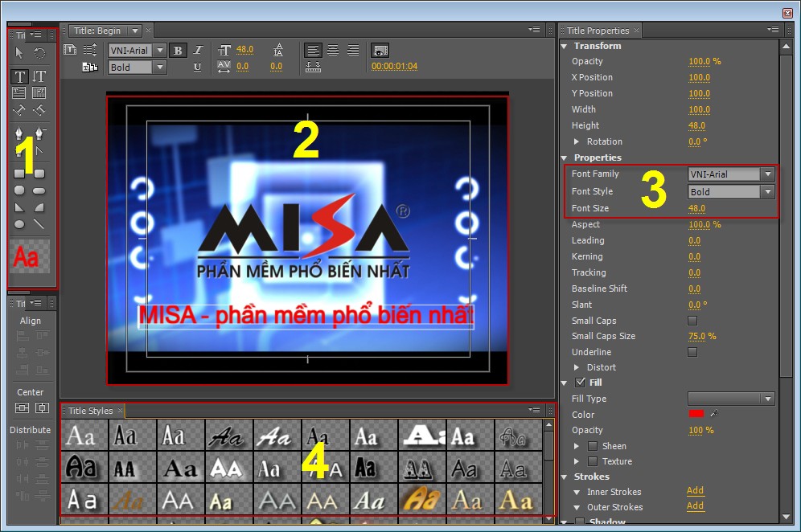The image size is (801, 532).
Task: Click the red Aa style preview
Action: pos(30,256)
